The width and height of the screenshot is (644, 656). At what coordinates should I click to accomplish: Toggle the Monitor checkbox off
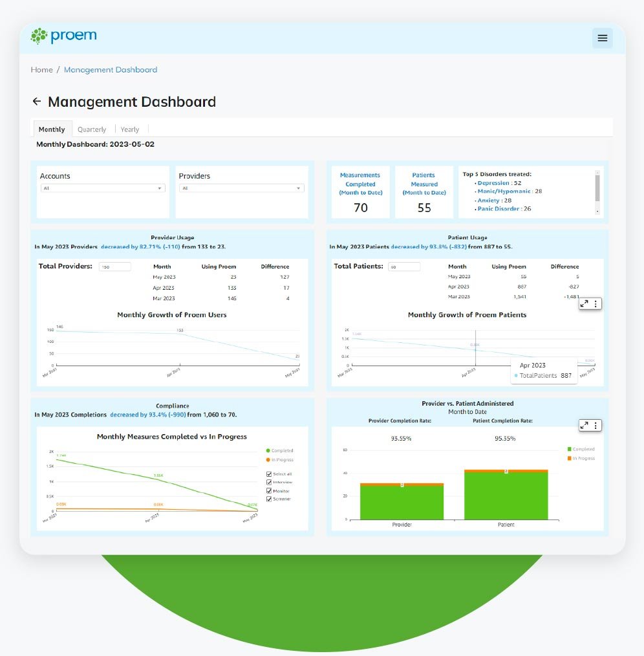click(x=269, y=491)
